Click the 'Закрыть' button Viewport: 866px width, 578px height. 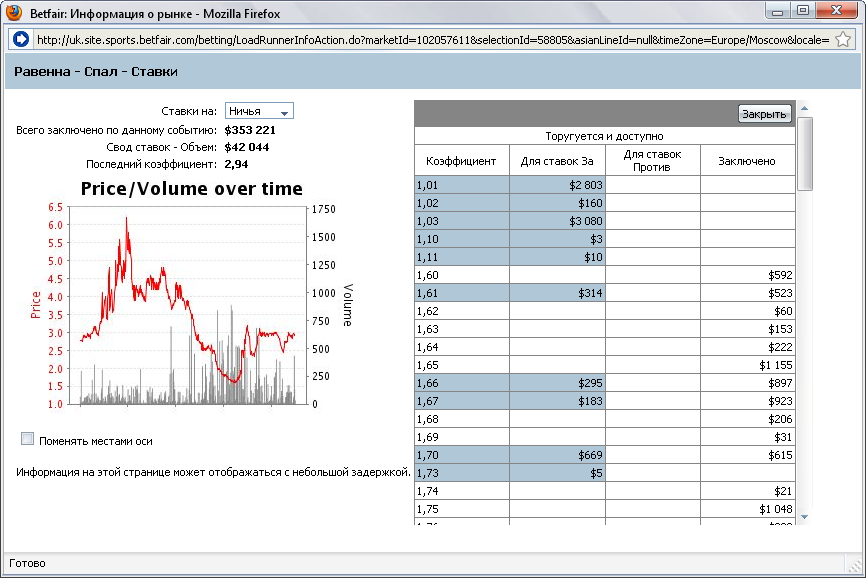(x=764, y=114)
